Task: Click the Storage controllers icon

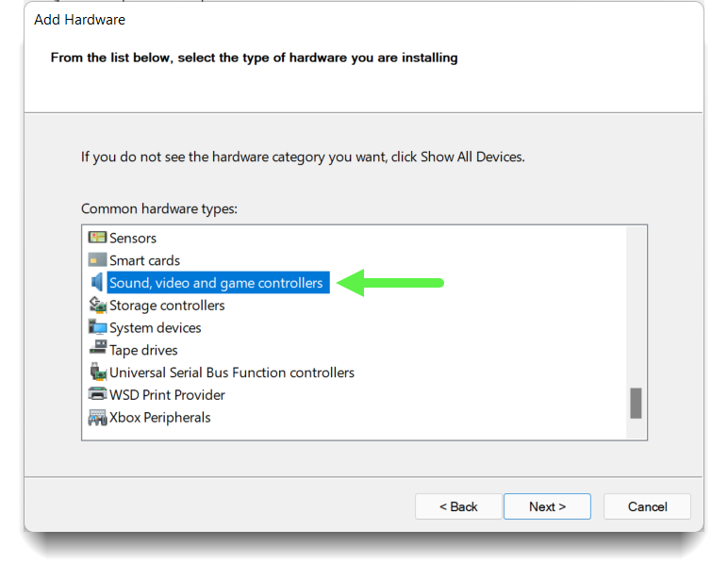Action: coord(97,305)
